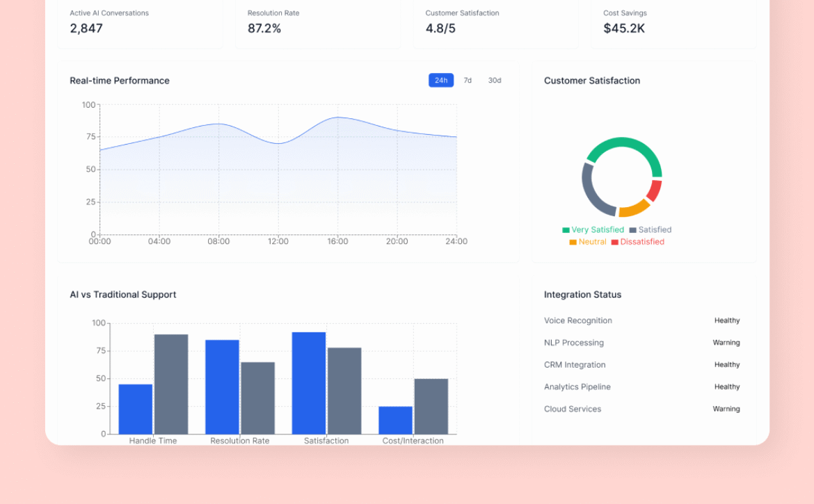Switch to the 30d time range

coord(494,81)
